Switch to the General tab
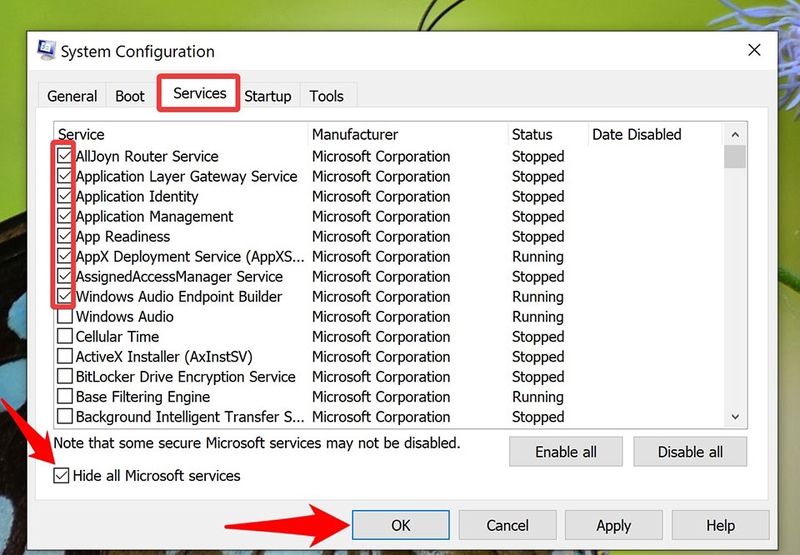Image resolution: width=800 pixels, height=555 pixels. [72, 96]
